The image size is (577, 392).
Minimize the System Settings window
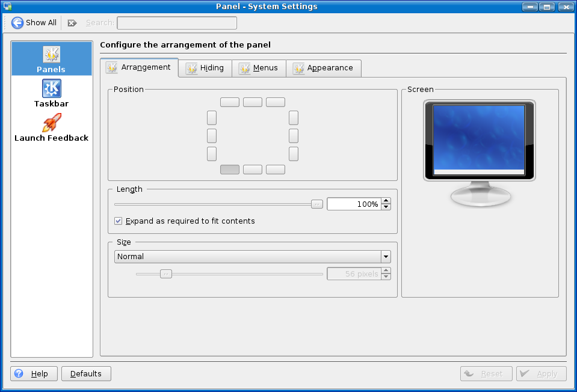[530, 7]
